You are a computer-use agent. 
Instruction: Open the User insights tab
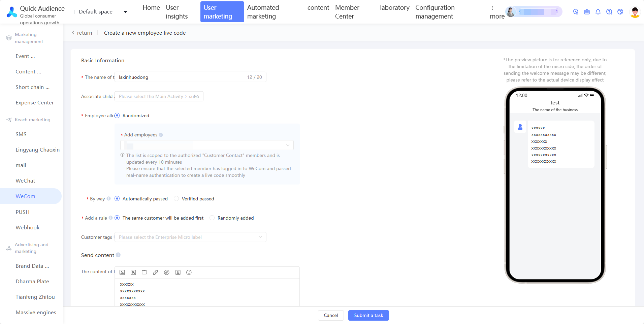177,12
